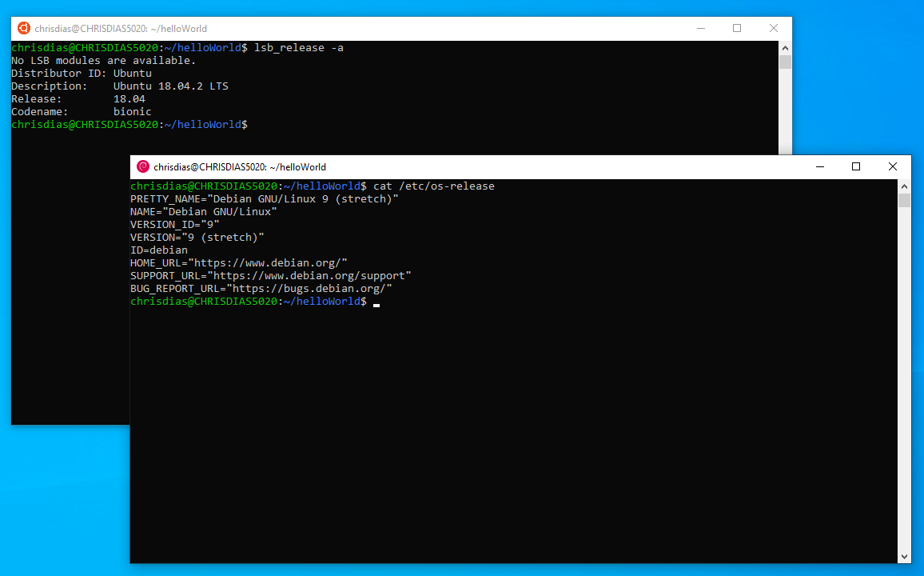Click the "Ubuntu 18.04.2 LTS" description text
Viewport: 924px width, 576px height.
[x=170, y=86]
